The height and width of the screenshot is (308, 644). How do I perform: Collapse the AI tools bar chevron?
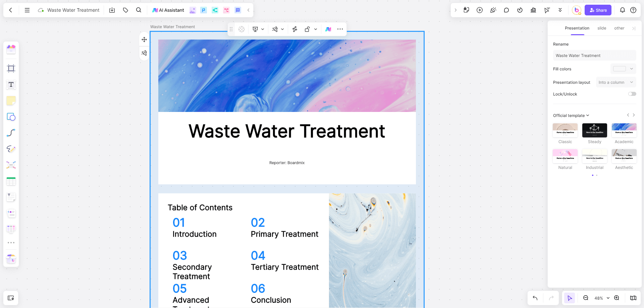248,10
